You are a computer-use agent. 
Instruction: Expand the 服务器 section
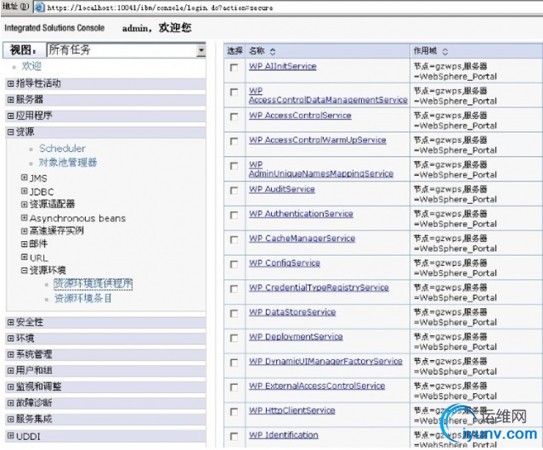point(11,100)
